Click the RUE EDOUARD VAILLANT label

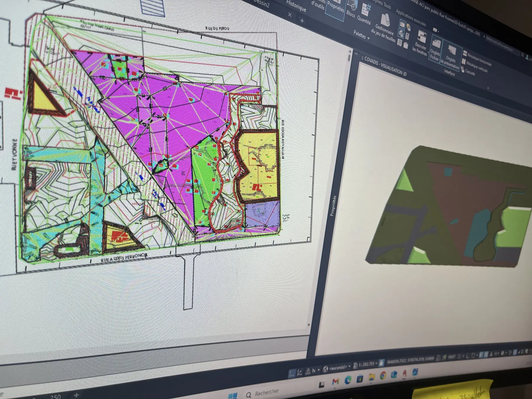pyautogui.click(x=282, y=140)
